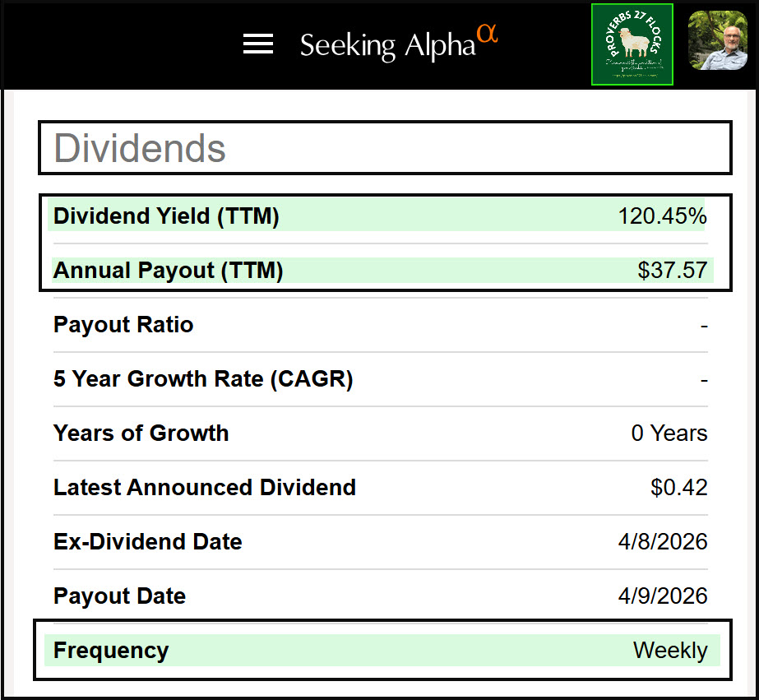Select the Weekly frequency value
This screenshot has height=700, width=759.
click(669, 651)
